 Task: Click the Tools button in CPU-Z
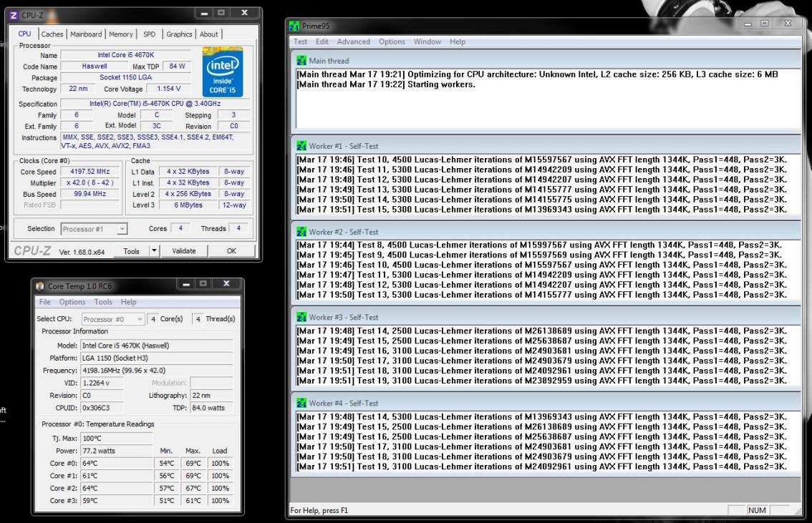point(131,251)
